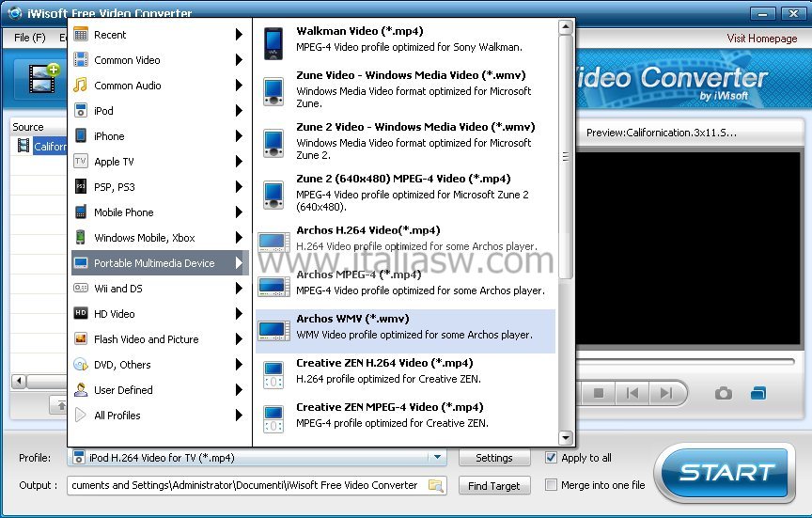Click the Mobile Phone category icon
812x518 pixels.
click(81, 212)
